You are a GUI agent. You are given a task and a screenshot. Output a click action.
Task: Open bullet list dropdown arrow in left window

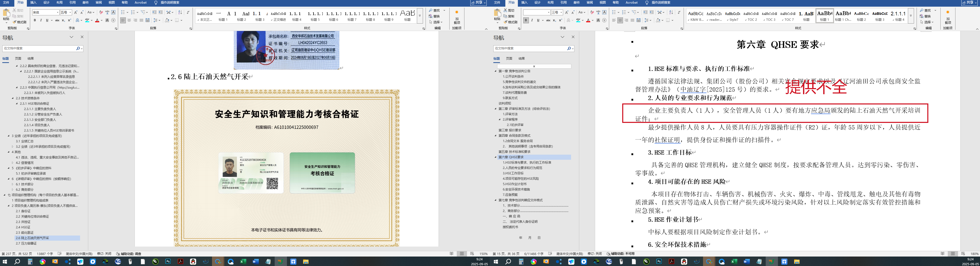coord(127,13)
